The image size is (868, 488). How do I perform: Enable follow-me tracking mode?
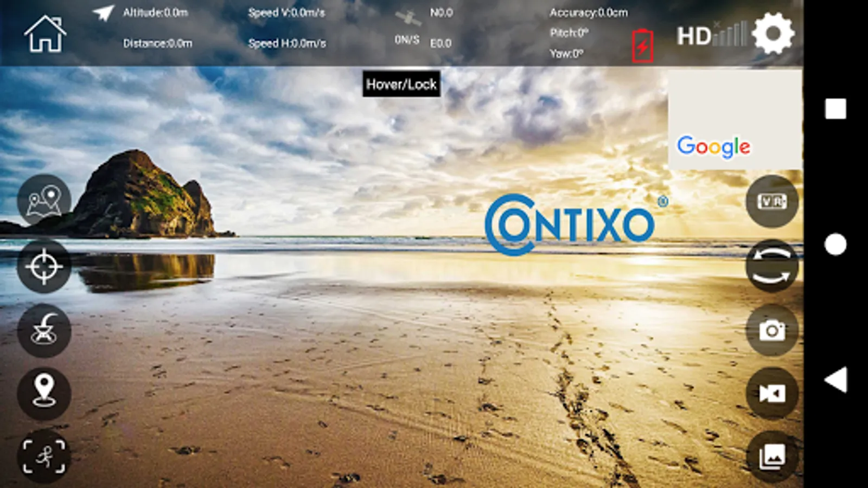tap(44, 457)
